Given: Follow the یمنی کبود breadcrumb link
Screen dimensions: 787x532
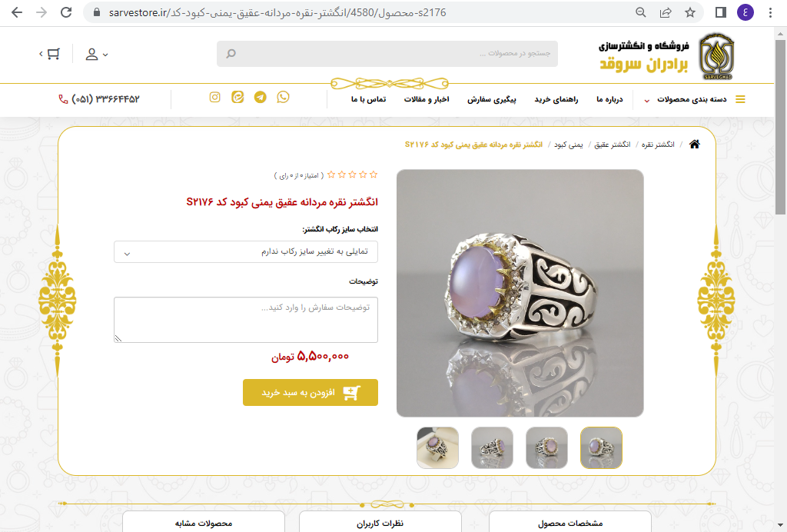Looking at the screenshot, I should (568, 145).
